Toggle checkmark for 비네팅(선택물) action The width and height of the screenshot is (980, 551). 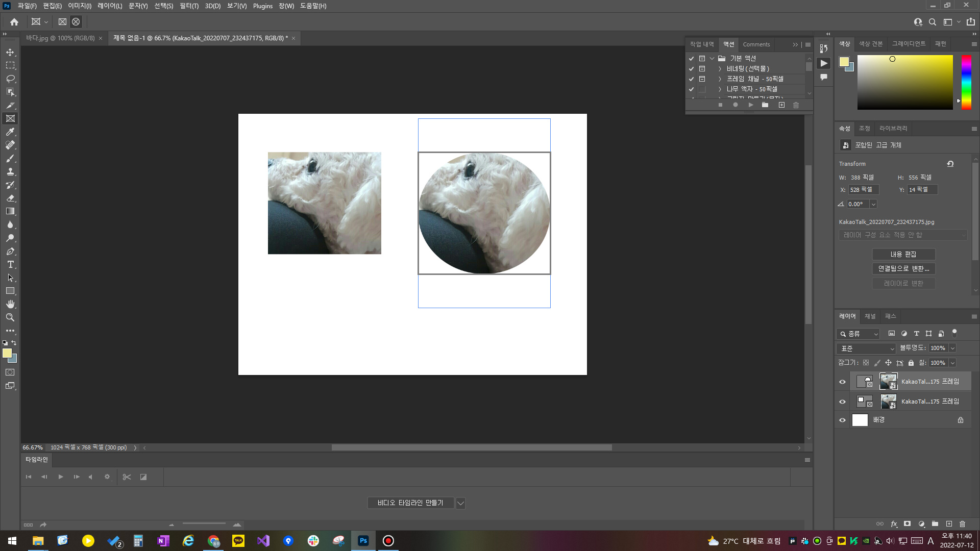[x=692, y=69]
